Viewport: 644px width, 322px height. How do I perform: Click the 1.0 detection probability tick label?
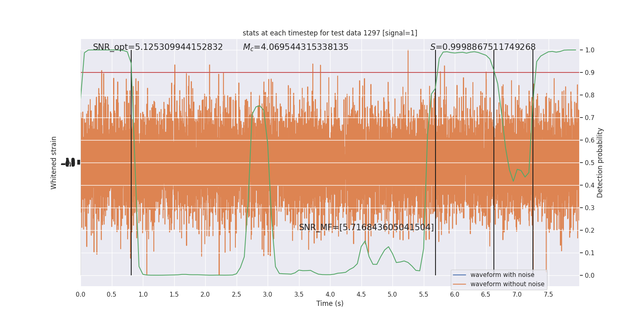590,50
